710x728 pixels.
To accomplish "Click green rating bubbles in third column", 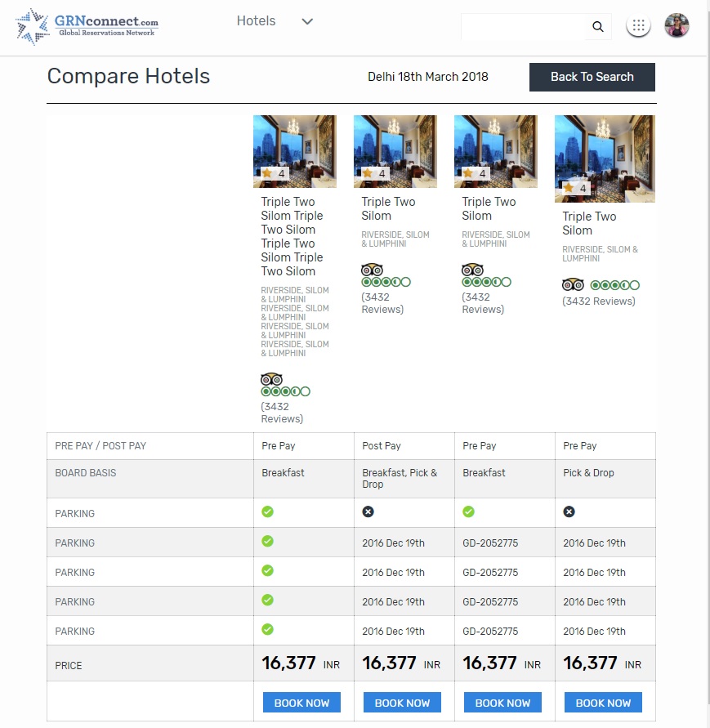I will pos(487,282).
